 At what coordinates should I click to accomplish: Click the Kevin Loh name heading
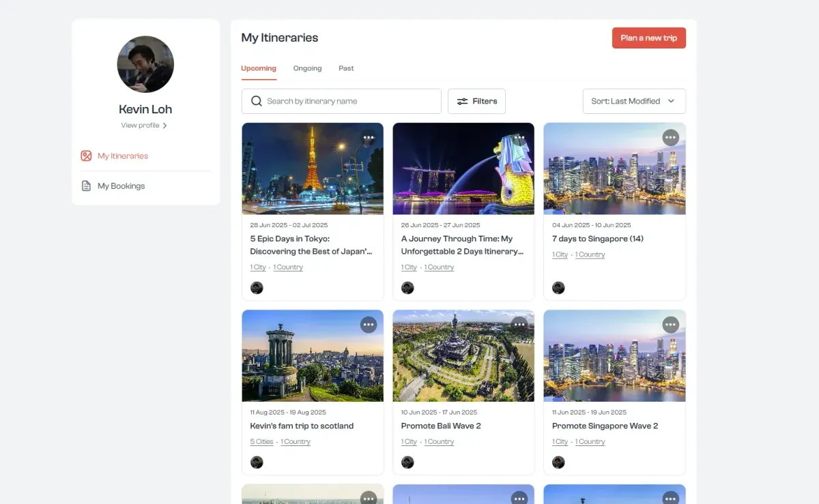click(x=145, y=109)
